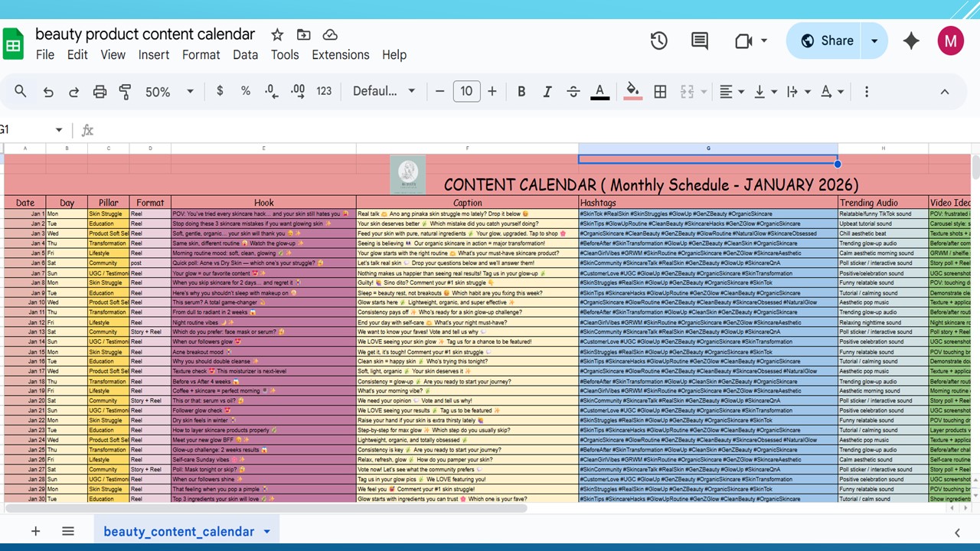Click the print icon in toolbar
The height and width of the screenshot is (551, 980).
(100, 92)
